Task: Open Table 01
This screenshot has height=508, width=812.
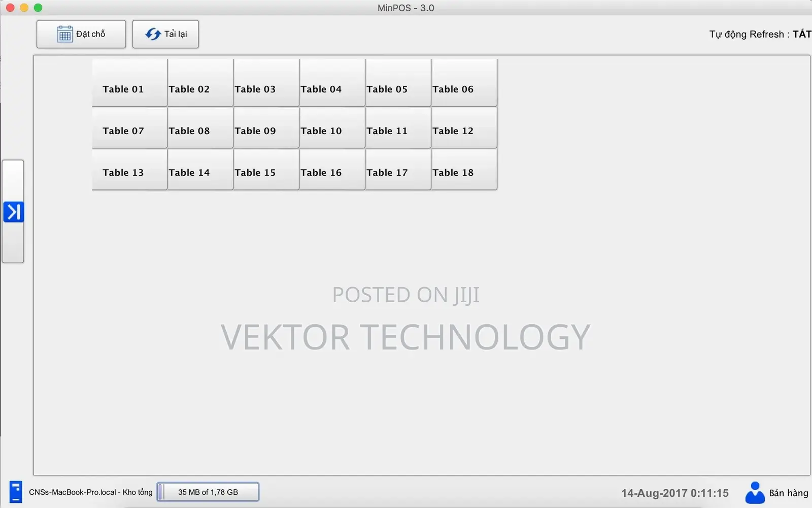Action: pos(130,83)
